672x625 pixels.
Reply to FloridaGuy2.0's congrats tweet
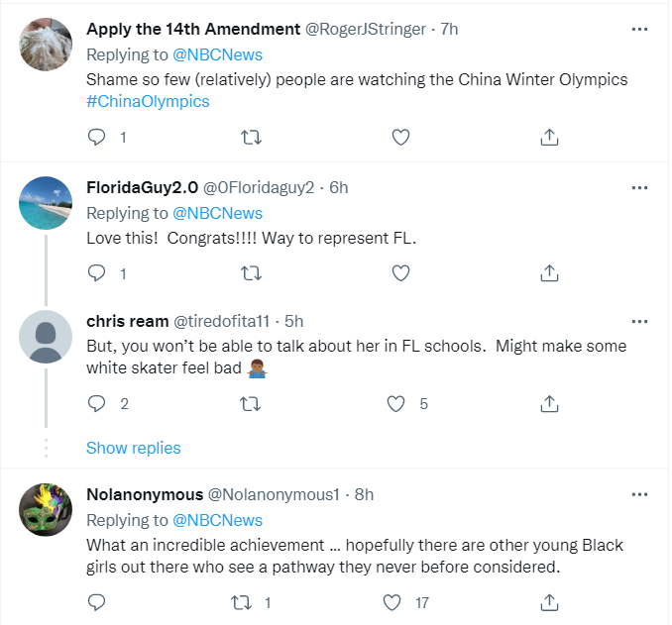coord(96,272)
